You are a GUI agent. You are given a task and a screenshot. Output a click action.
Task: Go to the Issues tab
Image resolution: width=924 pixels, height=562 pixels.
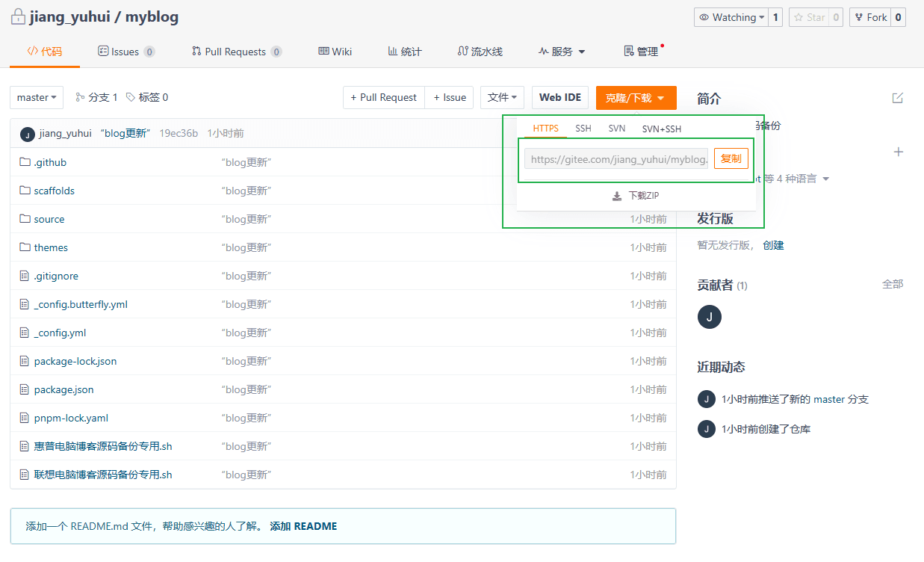point(125,52)
